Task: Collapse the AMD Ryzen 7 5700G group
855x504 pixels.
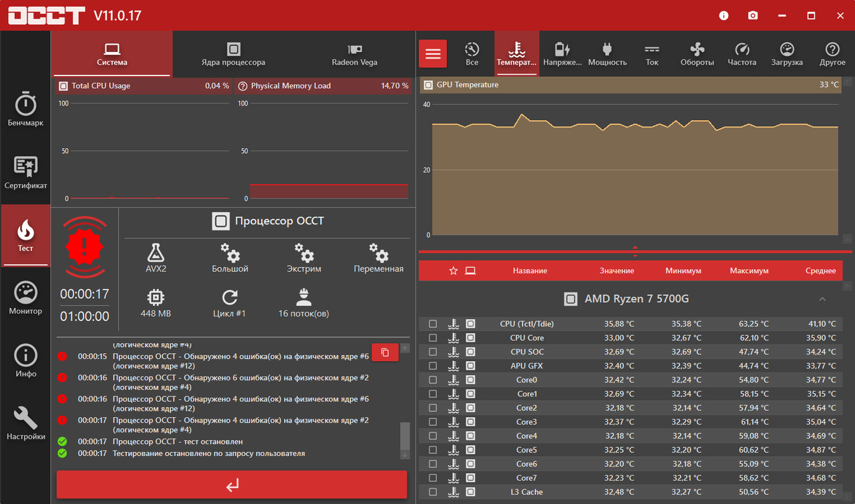Action: (x=822, y=299)
